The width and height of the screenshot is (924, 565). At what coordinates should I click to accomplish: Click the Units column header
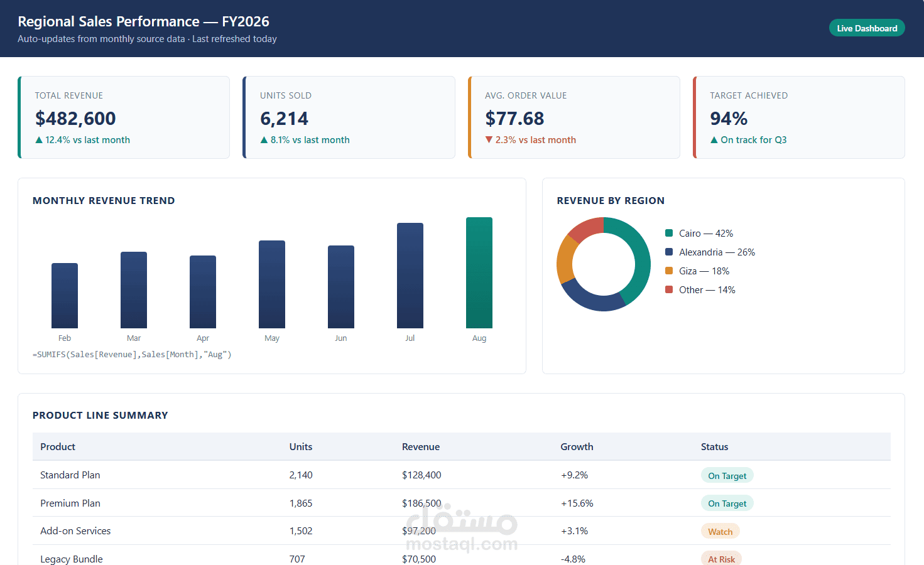pos(301,447)
